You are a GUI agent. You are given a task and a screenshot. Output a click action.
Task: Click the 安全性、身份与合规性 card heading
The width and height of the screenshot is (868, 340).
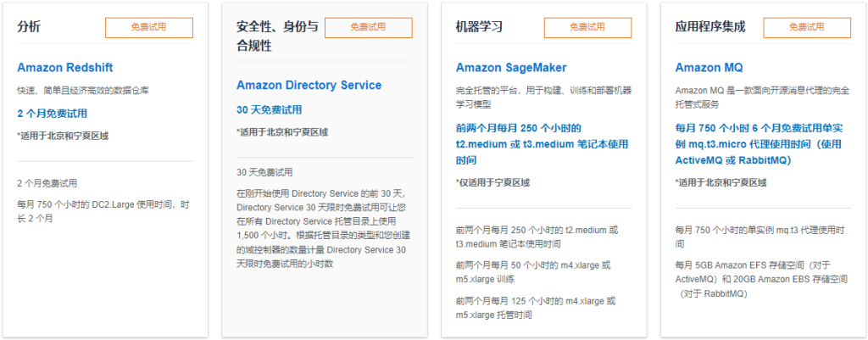[277, 36]
